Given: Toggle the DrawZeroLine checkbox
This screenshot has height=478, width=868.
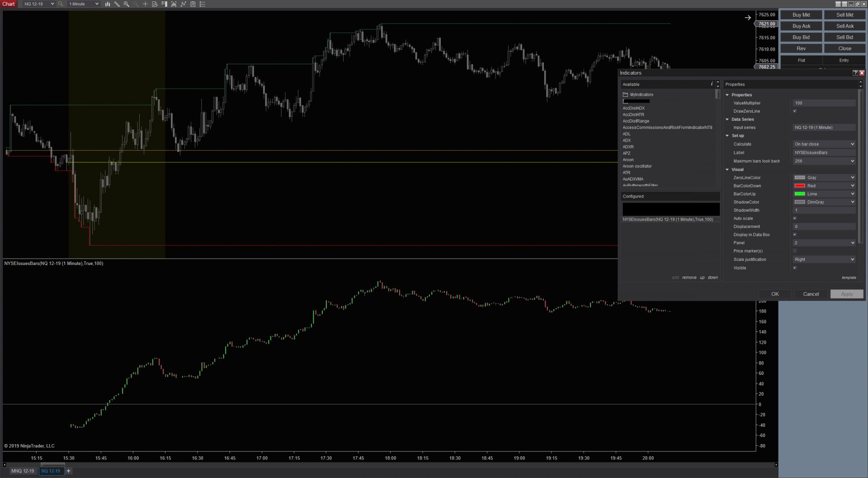Looking at the screenshot, I should [795, 111].
